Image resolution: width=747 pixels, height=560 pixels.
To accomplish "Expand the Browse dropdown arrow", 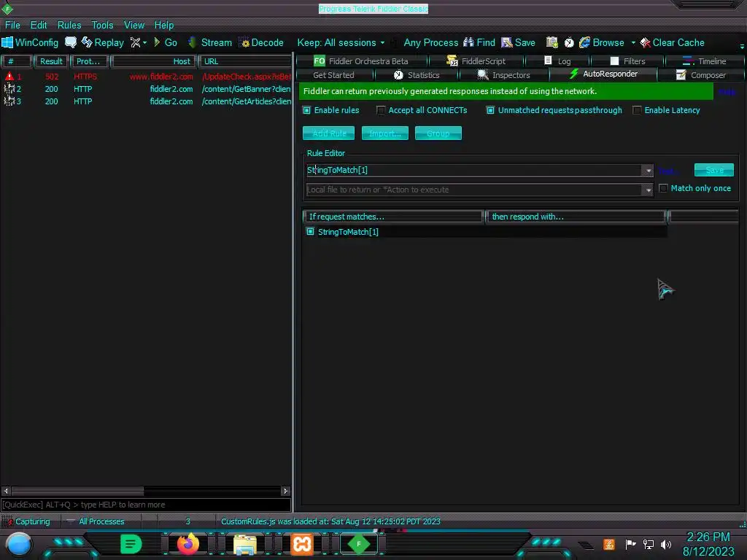I will [x=633, y=43].
